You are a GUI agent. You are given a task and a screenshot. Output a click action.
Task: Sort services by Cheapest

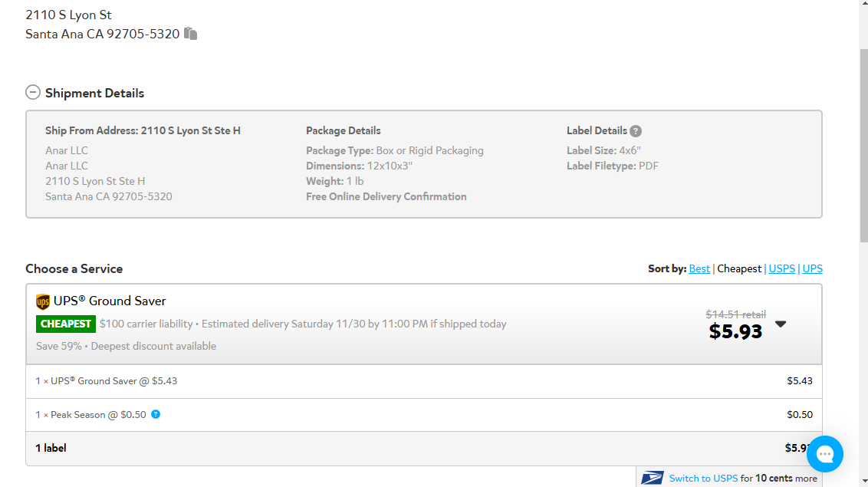pos(739,269)
